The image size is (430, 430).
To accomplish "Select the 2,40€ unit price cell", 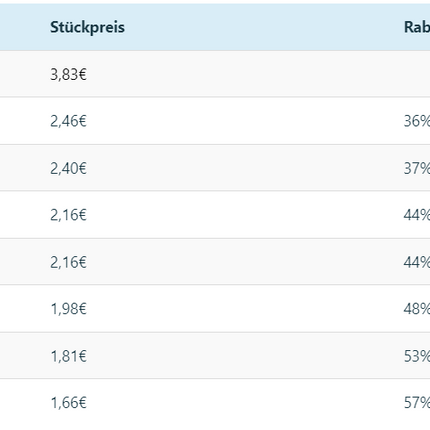I will 68,168.
